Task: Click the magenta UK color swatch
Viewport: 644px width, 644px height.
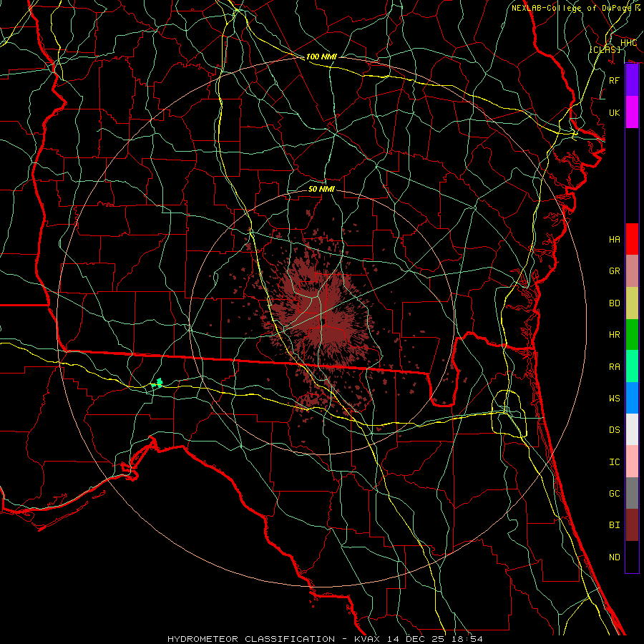Action: [632, 112]
